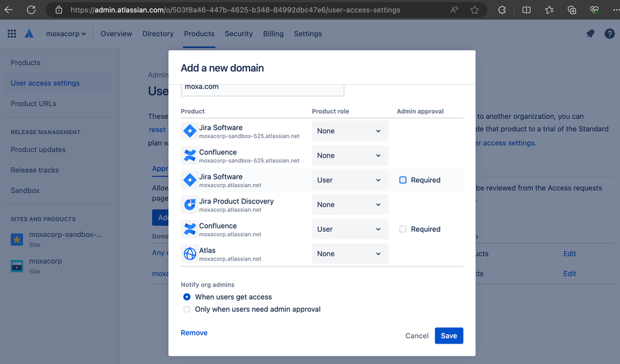620x364 pixels.
Task: Open browser settings and more menu
Action: pos(615,10)
